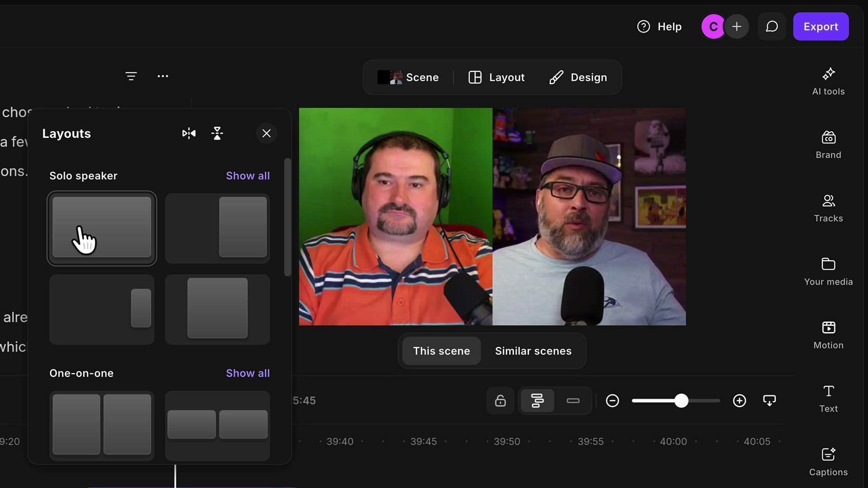Show all Solo speaker layouts
The image size is (868, 488).
pos(248,176)
